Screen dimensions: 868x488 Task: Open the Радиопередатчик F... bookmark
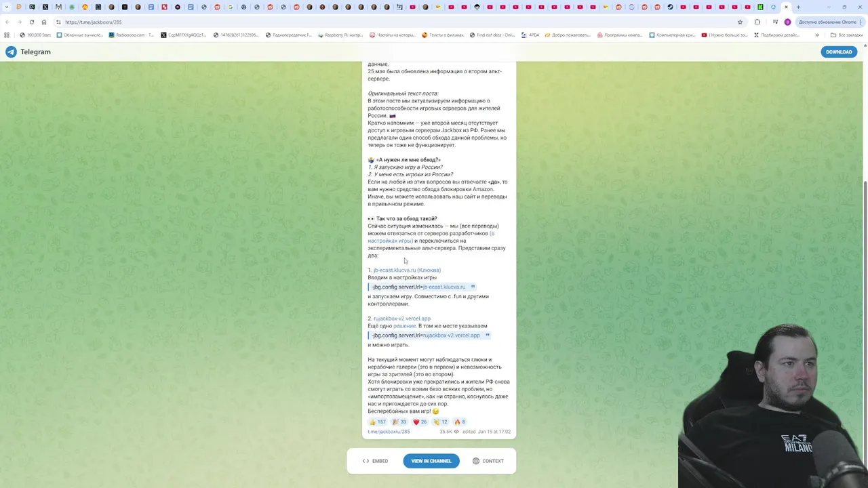[288, 35]
